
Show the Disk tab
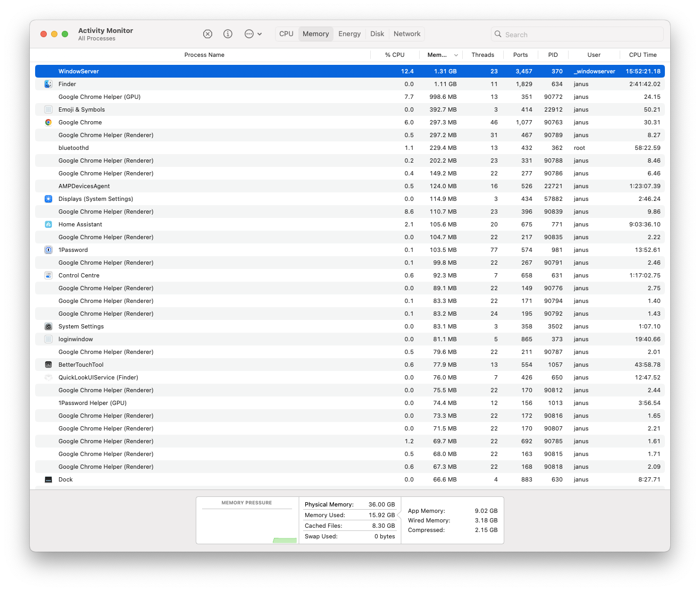pyautogui.click(x=377, y=34)
